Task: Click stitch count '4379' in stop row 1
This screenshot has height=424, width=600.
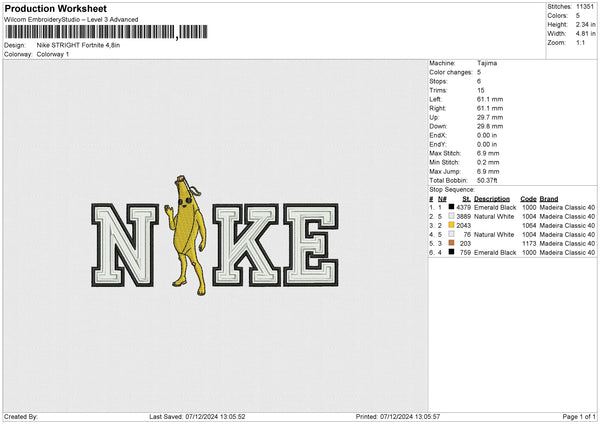Action: 463,207
